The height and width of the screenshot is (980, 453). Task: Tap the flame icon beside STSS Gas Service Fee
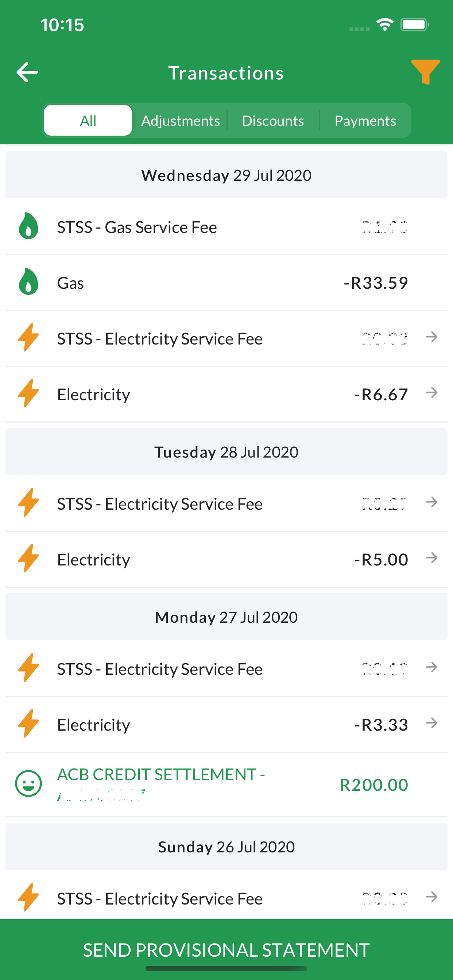tap(28, 226)
